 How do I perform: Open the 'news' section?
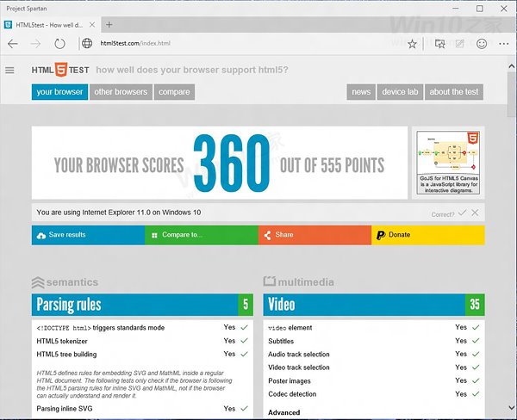(x=361, y=92)
